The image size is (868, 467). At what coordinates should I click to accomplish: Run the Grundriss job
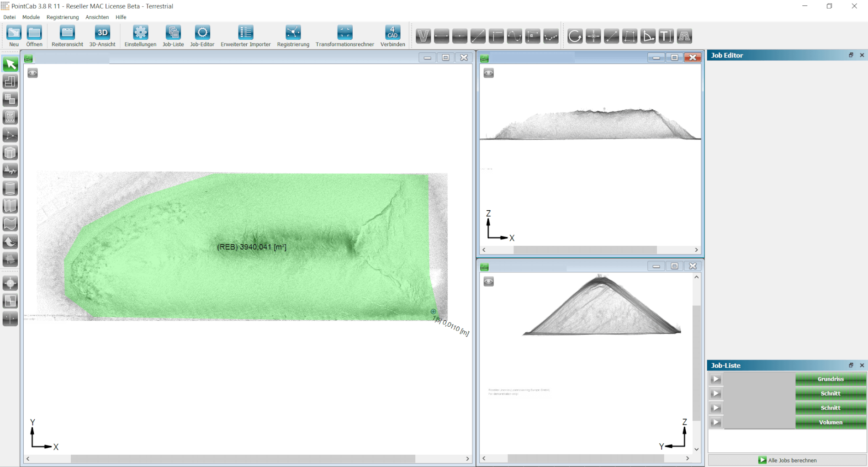tap(716, 379)
